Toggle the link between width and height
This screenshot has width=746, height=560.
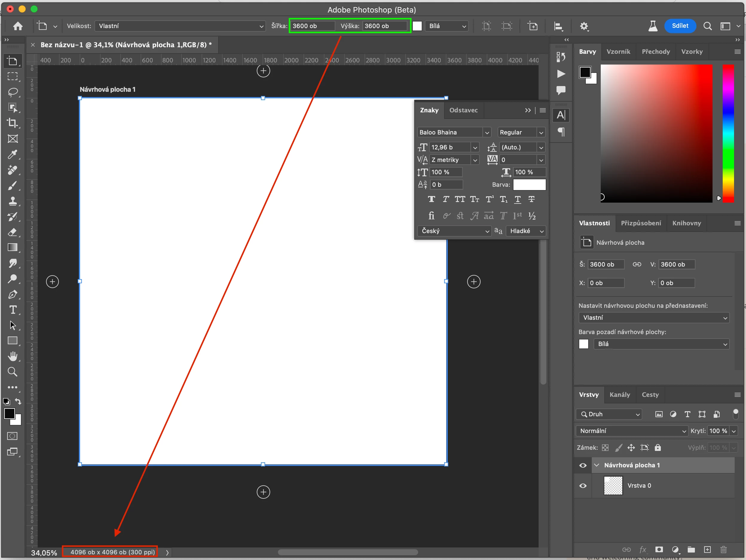(x=637, y=264)
